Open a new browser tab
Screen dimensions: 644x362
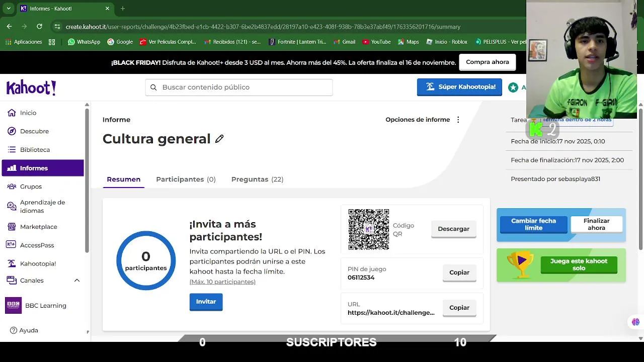pyautogui.click(x=123, y=9)
